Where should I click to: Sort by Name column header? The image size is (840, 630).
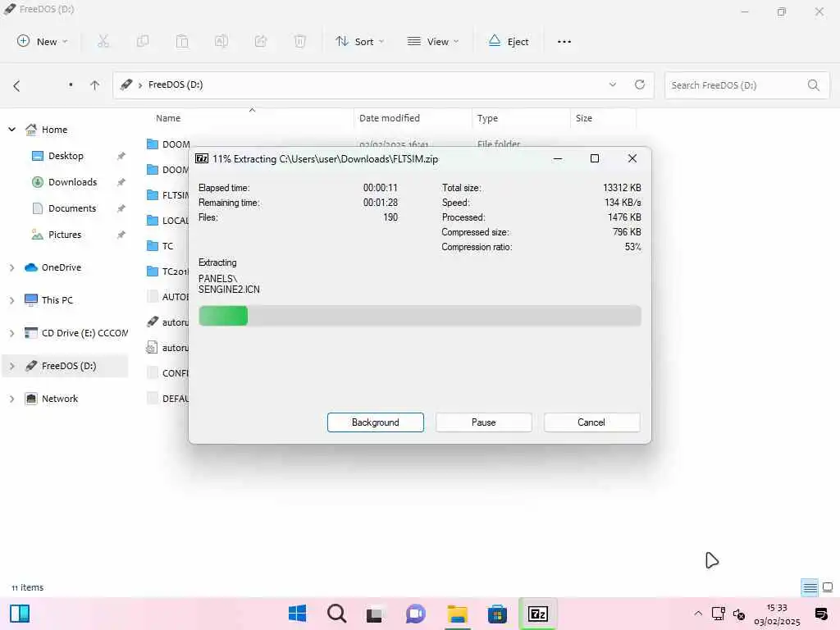168,118
